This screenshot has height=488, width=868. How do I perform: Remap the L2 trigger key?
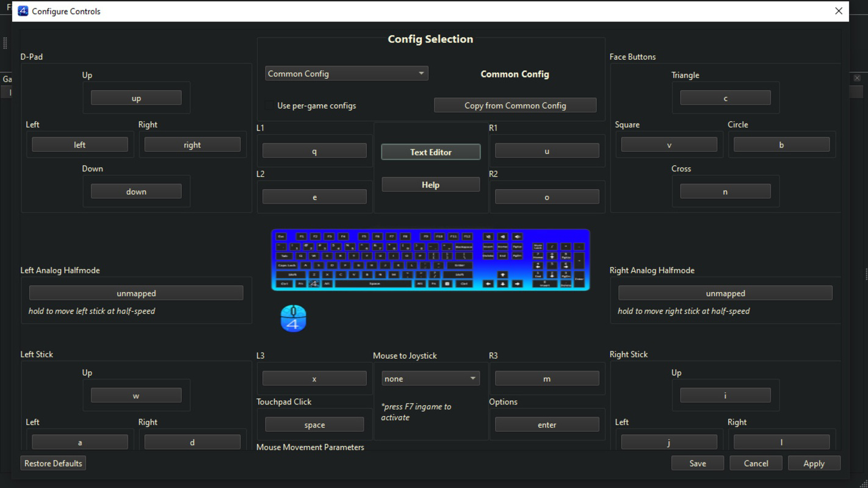point(314,197)
